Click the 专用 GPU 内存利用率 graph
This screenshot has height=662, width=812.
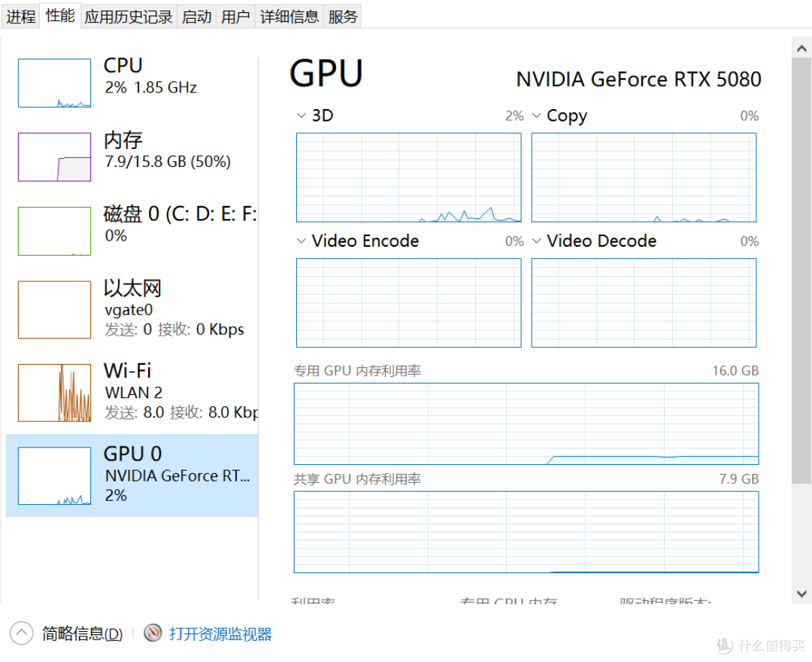[x=526, y=424]
